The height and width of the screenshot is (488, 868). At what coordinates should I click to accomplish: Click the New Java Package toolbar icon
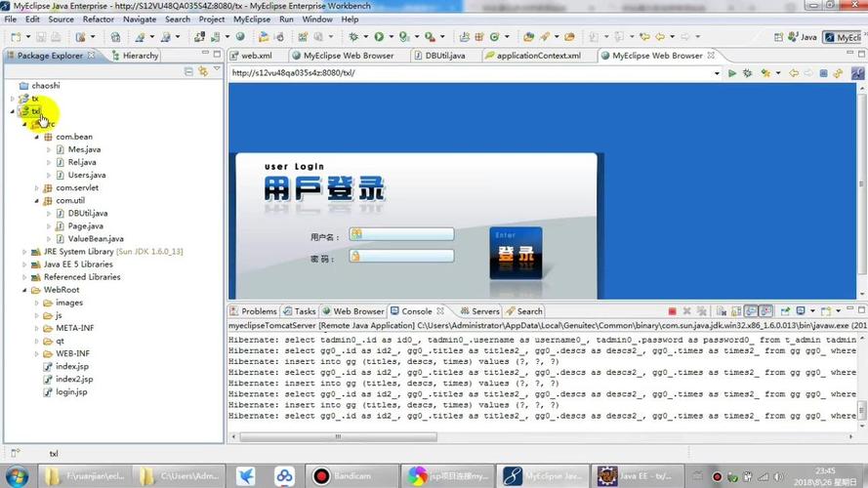[x=479, y=37]
